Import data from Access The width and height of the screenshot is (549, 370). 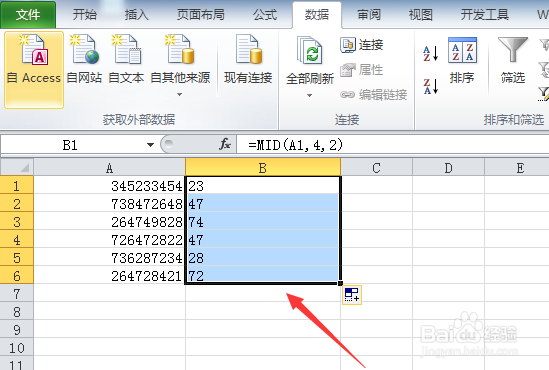pos(34,70)
